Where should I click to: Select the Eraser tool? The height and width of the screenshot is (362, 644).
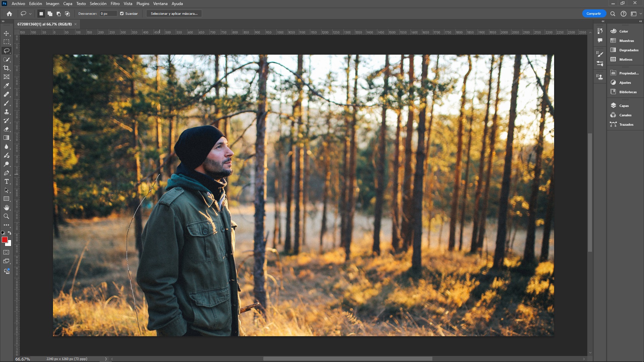pos(6,129)
